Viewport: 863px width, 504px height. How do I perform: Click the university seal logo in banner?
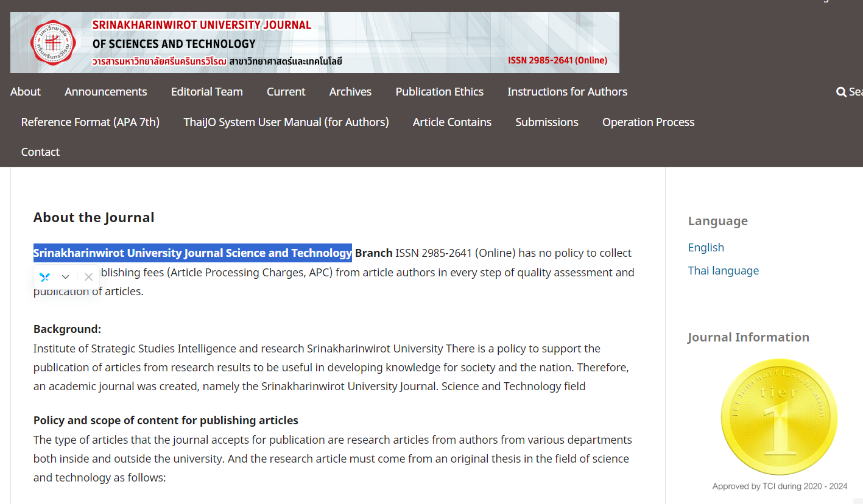coord(52,43)
